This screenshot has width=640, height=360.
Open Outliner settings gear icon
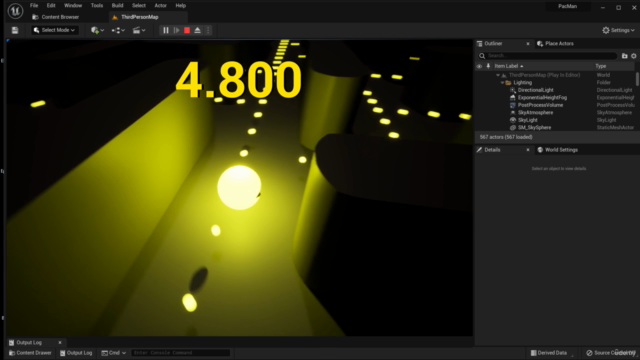tap(634, 56)
